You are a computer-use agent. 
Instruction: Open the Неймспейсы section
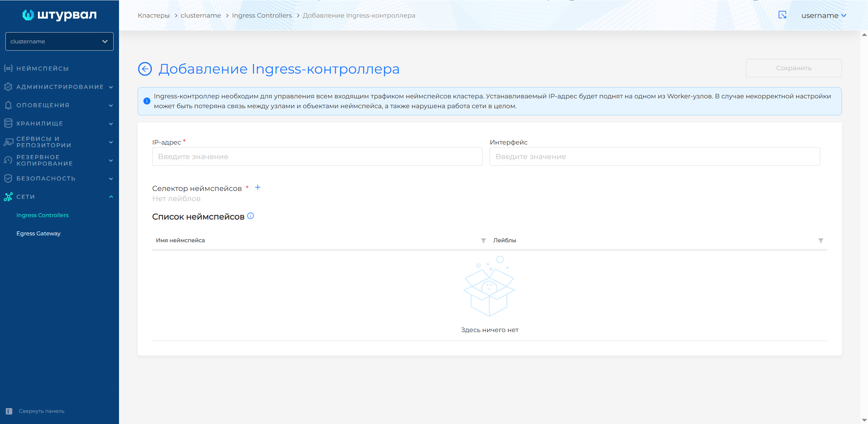(42, 69)
